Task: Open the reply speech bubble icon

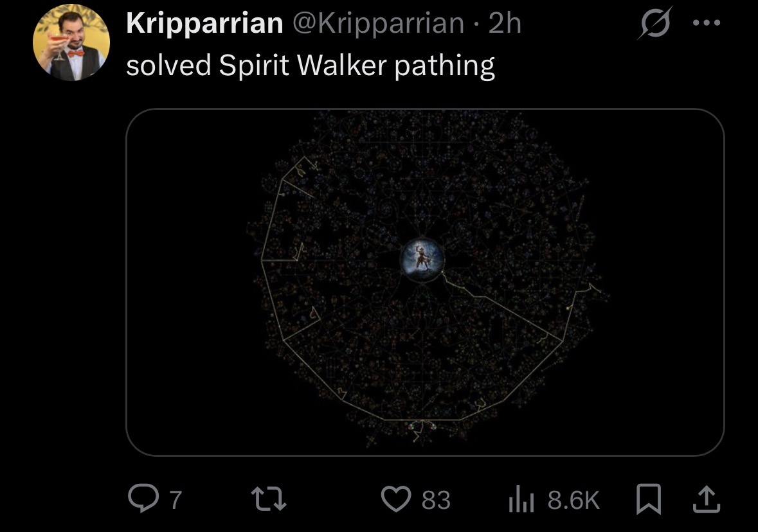Action: point(143,498)
